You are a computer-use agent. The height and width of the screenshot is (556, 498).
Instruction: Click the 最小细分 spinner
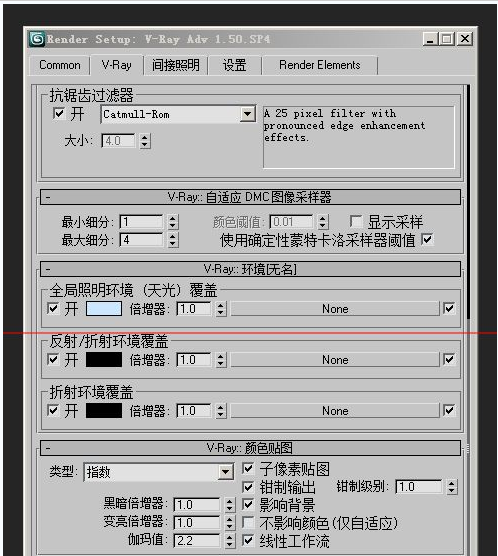tap(172, 222)
